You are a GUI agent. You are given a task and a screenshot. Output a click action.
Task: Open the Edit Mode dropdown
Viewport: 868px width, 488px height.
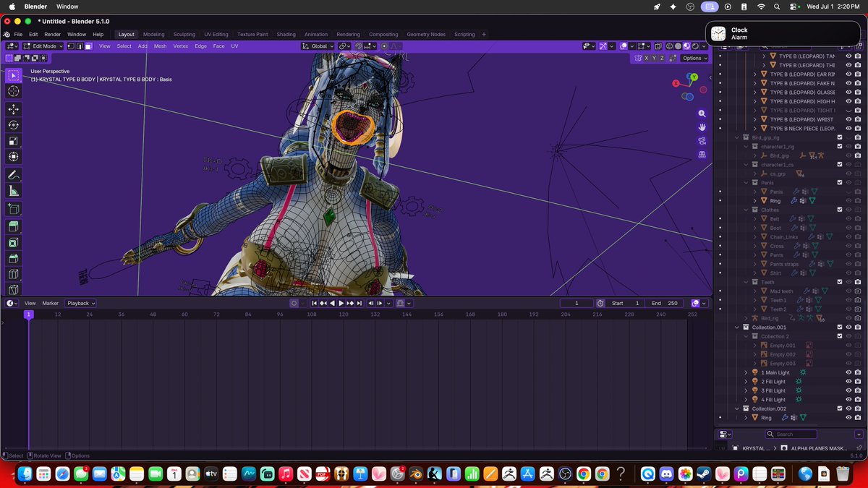pyautogui.click(x=43, y=46)
